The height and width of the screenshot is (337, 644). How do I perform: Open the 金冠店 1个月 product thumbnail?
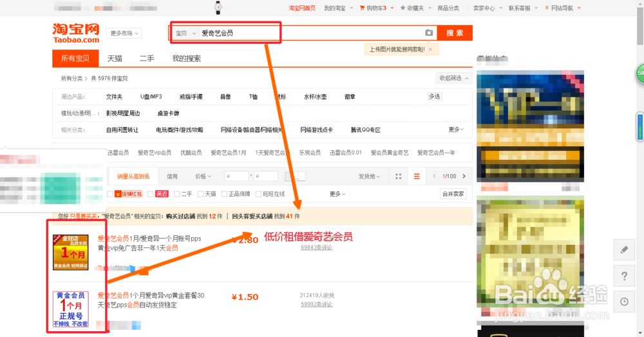tap(71, 252)
